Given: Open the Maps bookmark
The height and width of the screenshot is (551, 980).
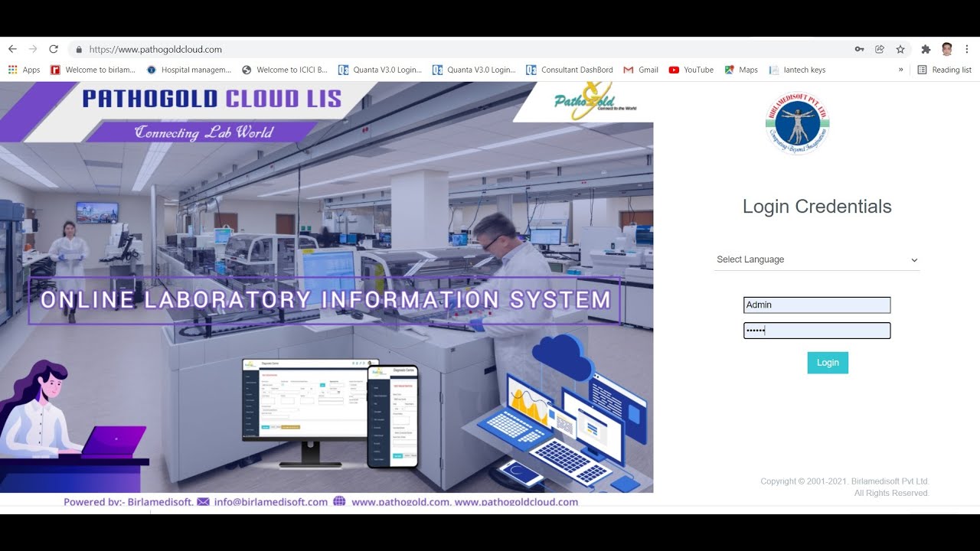Looking at the screenshot, I should [x=740, y=70].
